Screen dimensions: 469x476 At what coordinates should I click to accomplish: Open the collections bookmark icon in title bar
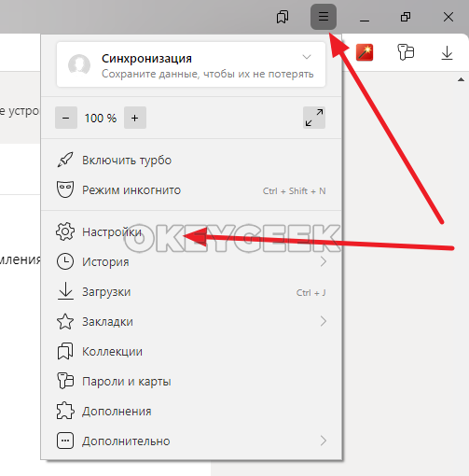(x=283, y=17)
